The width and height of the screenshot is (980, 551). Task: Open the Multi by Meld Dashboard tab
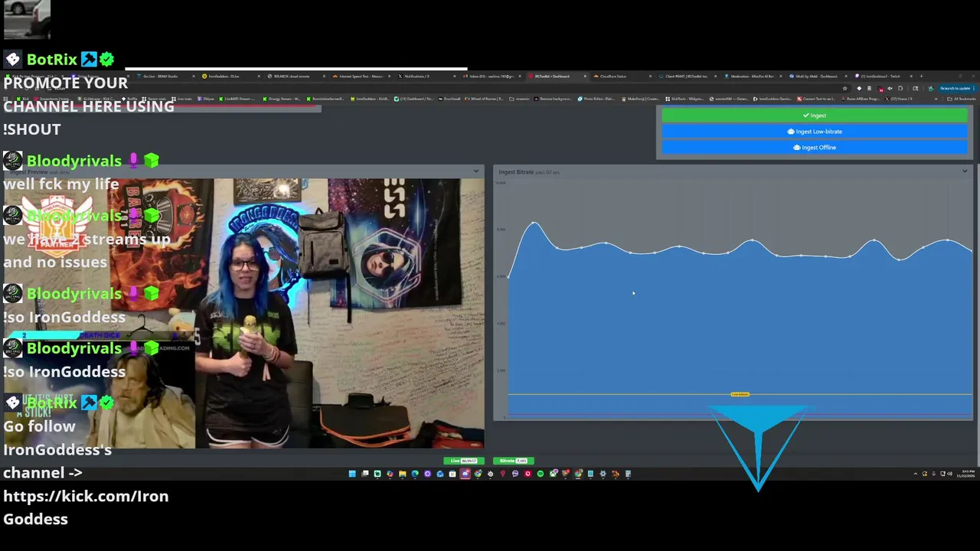click(818, 77)
